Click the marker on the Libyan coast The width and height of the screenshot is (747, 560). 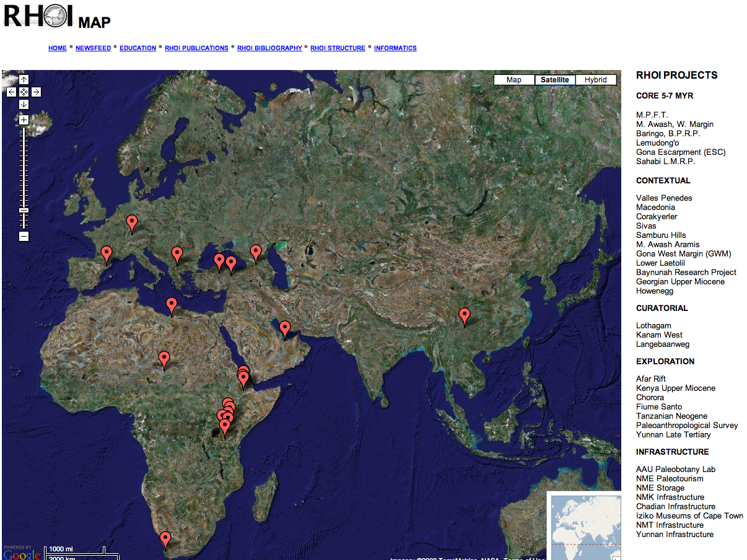[x=172, y=306]
